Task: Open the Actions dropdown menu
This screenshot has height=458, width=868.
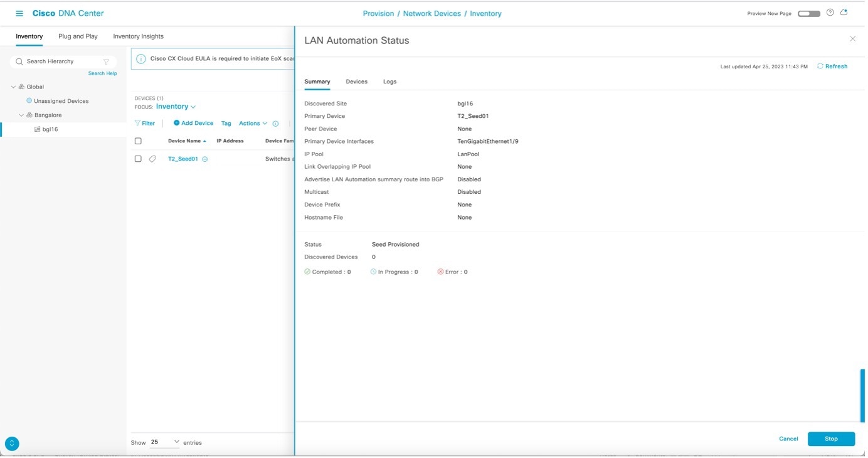Action: [x=253, y=123]
